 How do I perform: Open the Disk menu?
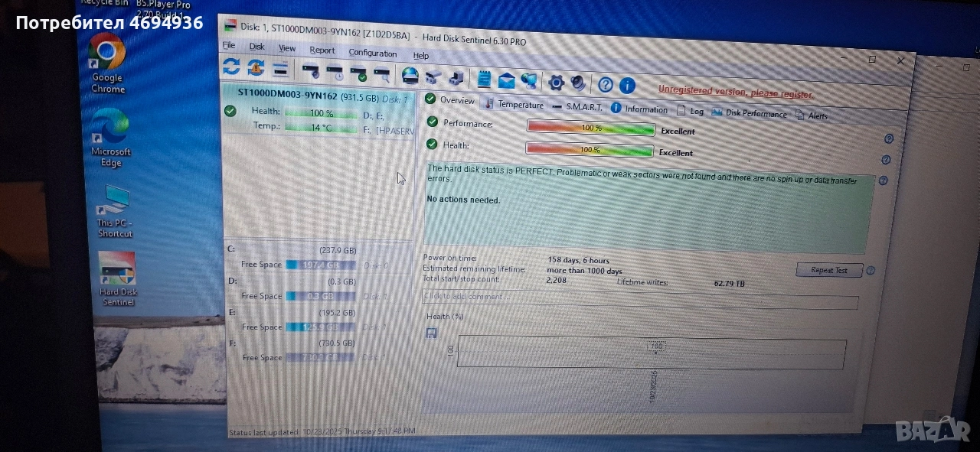pyautogui.click(x=256, y=47)
